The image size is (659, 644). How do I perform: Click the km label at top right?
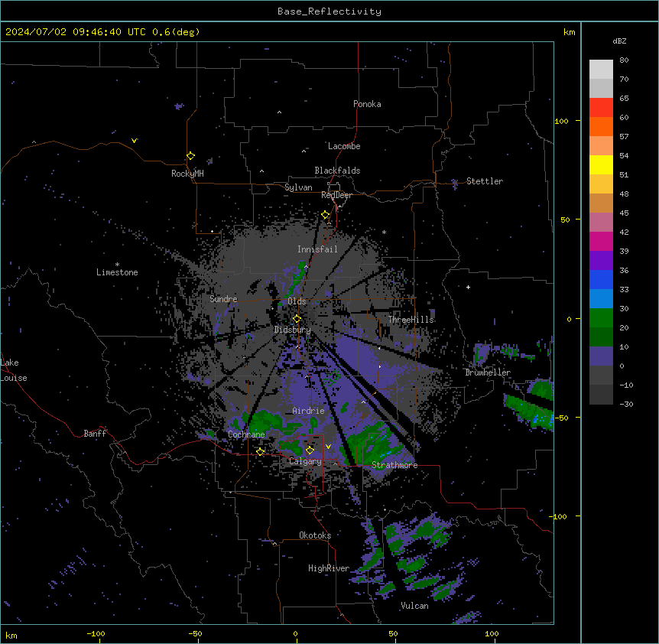[x=569, y=32]
